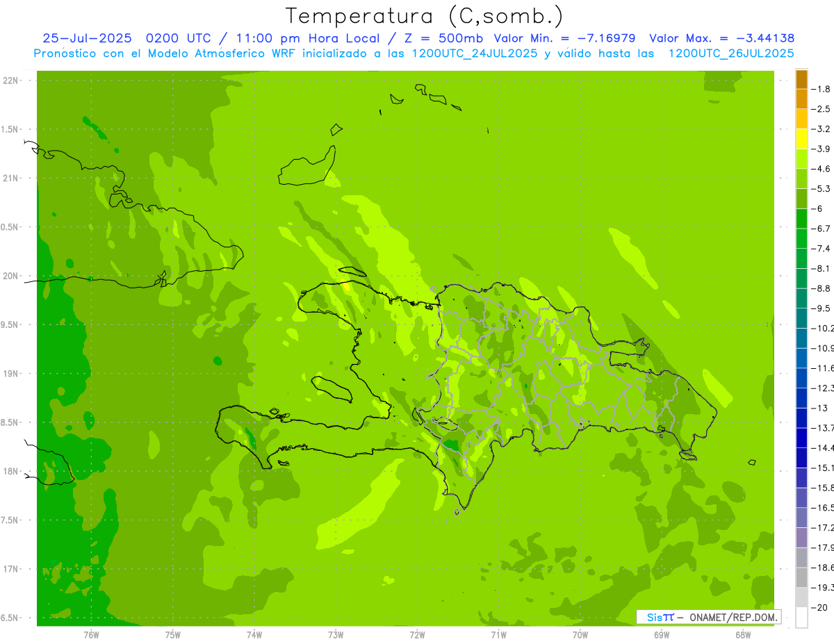Click the "-9.5" legend value
Viewport: 834px width, 644px height.
[821, 308]
